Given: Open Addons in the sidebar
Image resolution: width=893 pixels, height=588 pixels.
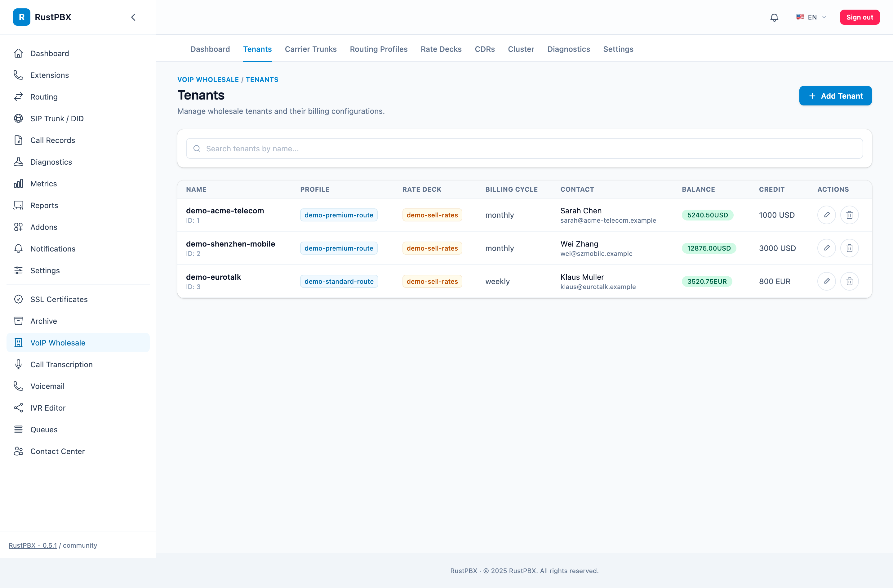Looking at the screenshot, I should [78, 227].
